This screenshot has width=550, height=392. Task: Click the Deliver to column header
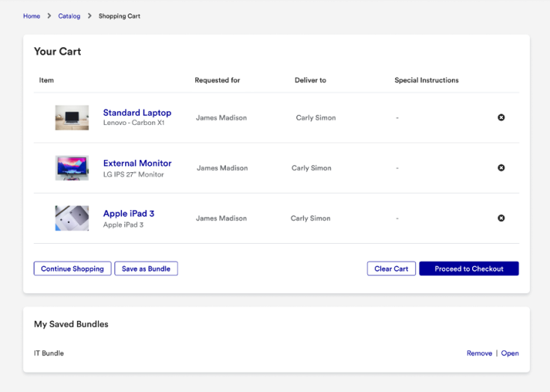click(x=310, y=80)
